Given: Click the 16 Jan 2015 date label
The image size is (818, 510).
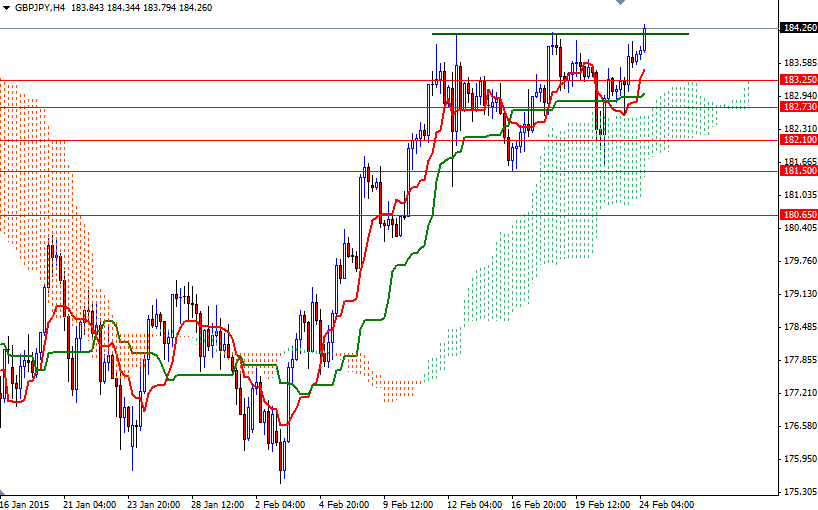Looking at the screenshot, I should (x=25, y=504).
